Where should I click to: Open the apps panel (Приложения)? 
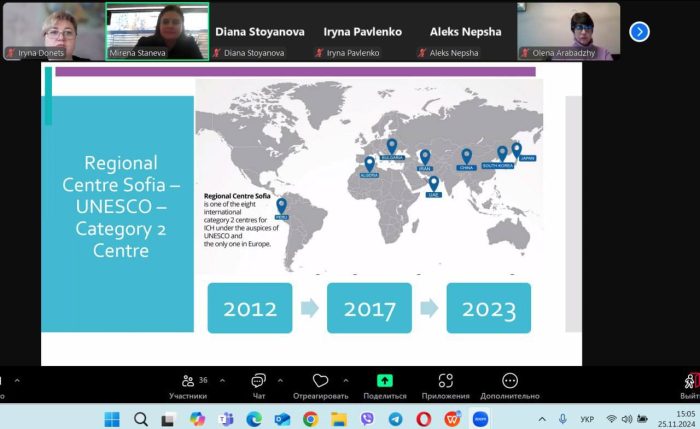coord(445,386)
